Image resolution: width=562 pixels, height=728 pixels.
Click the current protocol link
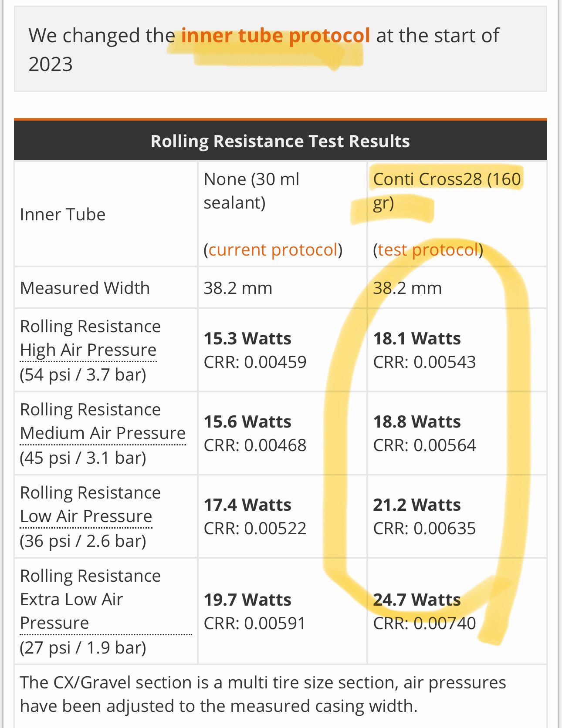(x=273, y=250)
